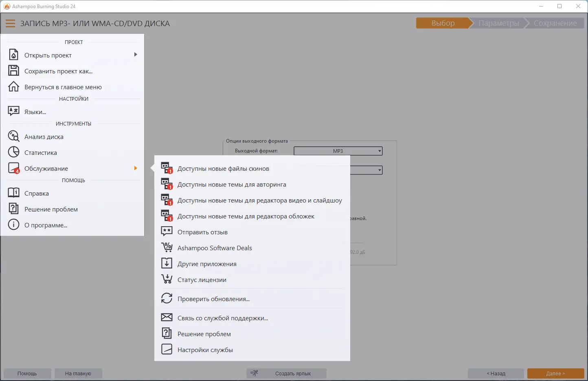Open Статистика from the tools menu
Screen dimensions: 588x381
[x=73, y=152]
